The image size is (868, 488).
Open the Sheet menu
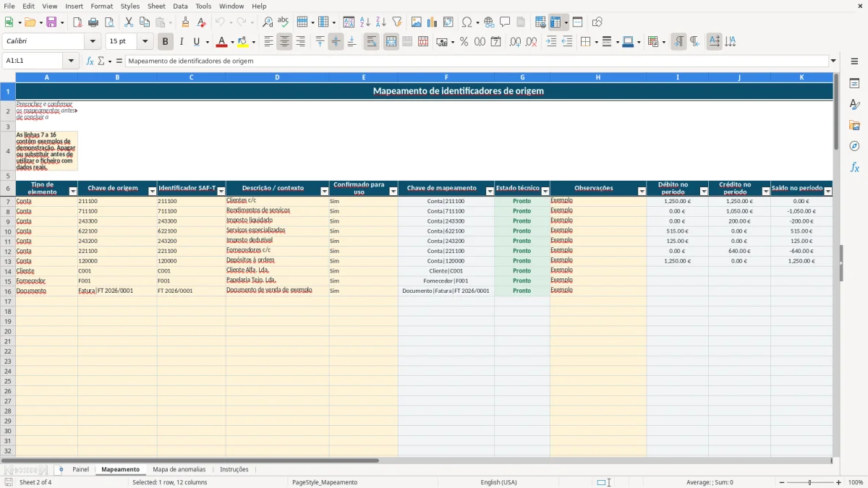[x=156, y=6]
